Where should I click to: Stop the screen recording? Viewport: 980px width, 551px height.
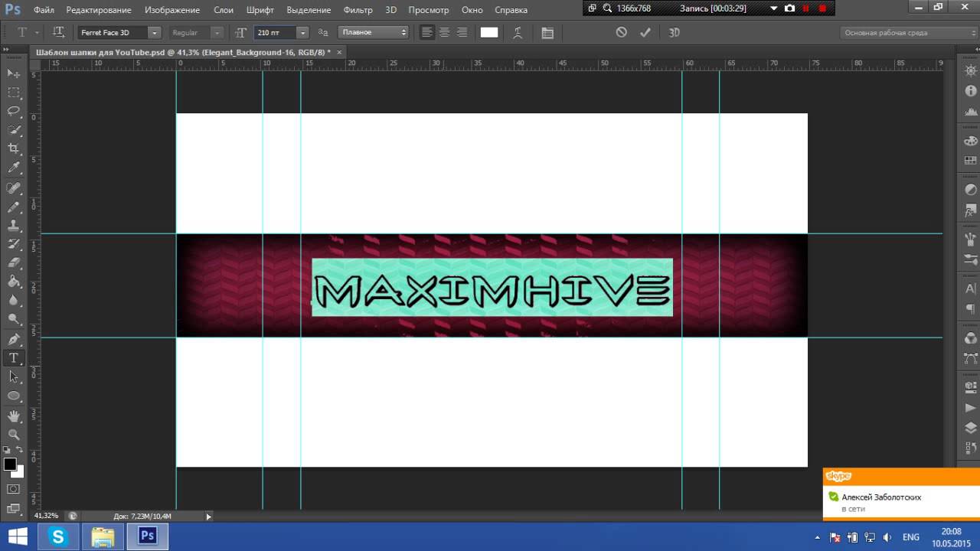coord(822,8)
